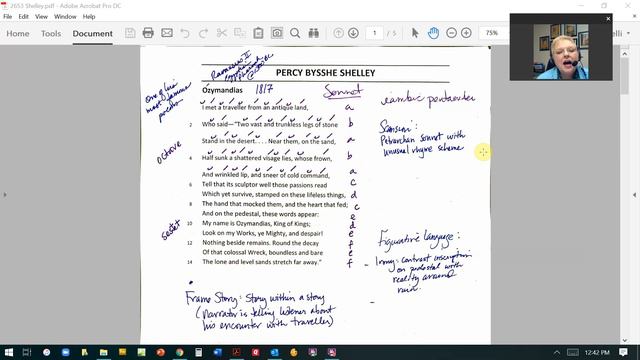Open advanced search binoculars icon
Viewport: 640px width, 360px height.
[313, 33]
